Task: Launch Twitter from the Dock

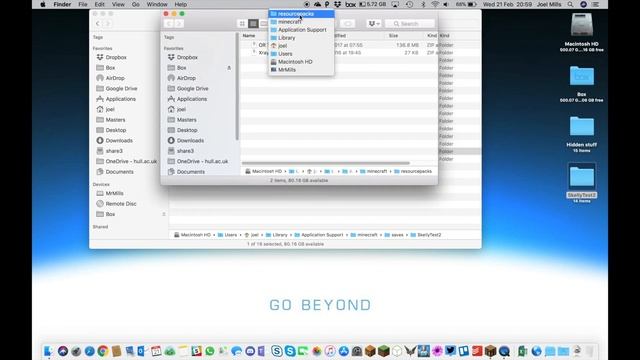Action: [450, 351]
